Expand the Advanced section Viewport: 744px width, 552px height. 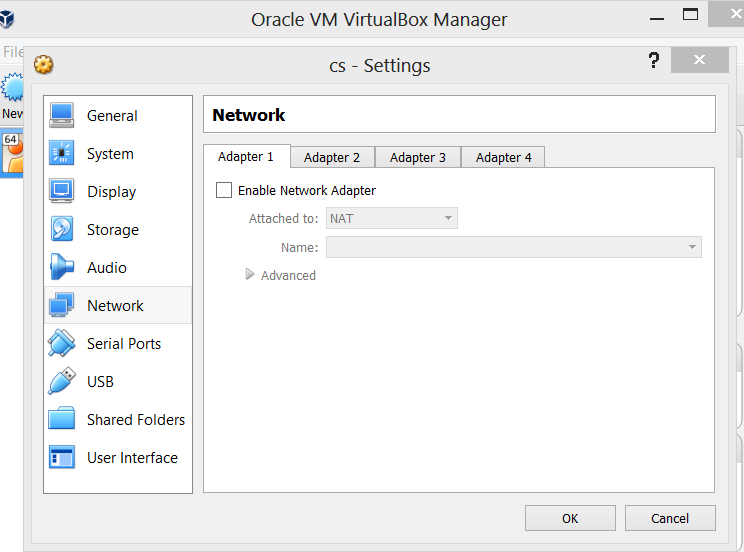coord(250,275)
